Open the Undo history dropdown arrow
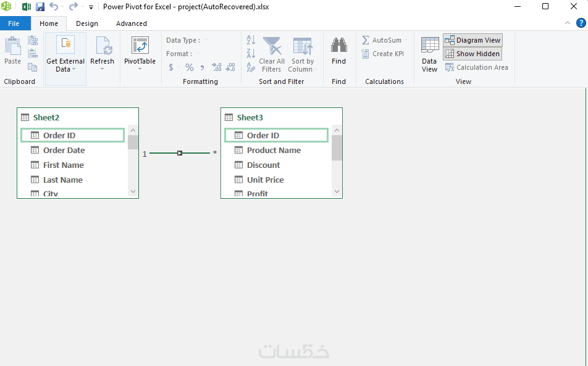Viewport: 588px width, 366px height. 62,7
